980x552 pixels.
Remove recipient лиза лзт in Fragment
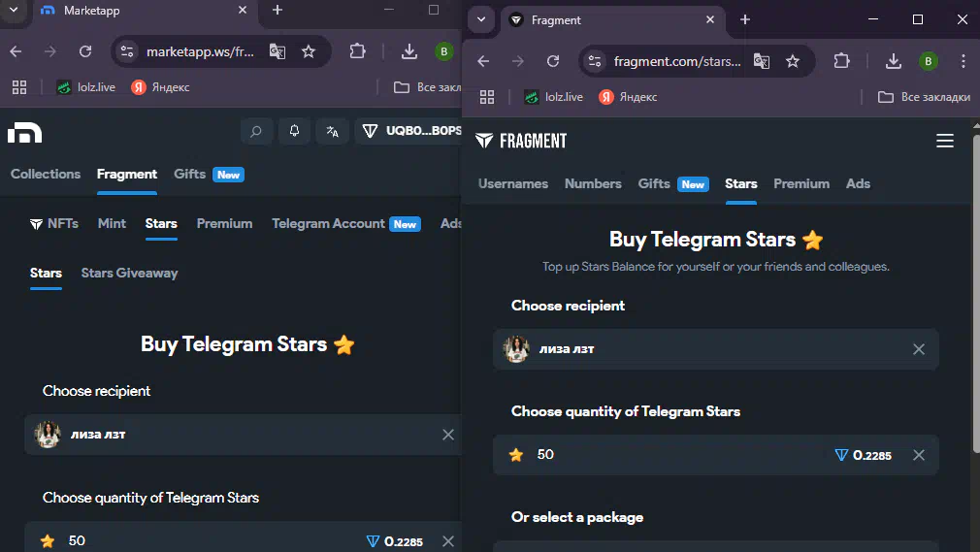pyautogui.click(x=919, y=349)
